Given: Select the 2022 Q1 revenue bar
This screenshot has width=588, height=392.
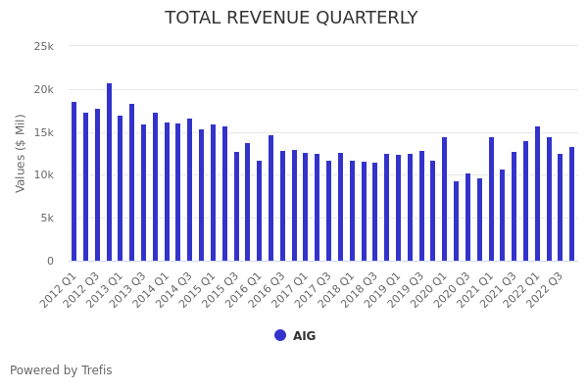Looking at the screenshot, I should (x=537, y=194).
